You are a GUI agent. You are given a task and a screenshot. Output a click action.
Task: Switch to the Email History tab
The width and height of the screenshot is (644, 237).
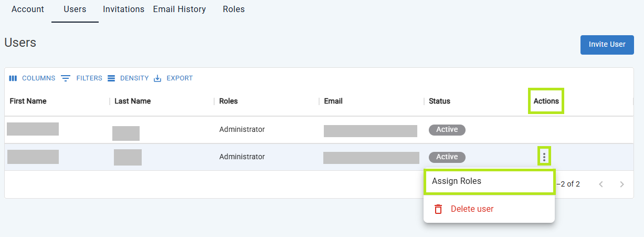pyautogui.click(x=180, y=9)
